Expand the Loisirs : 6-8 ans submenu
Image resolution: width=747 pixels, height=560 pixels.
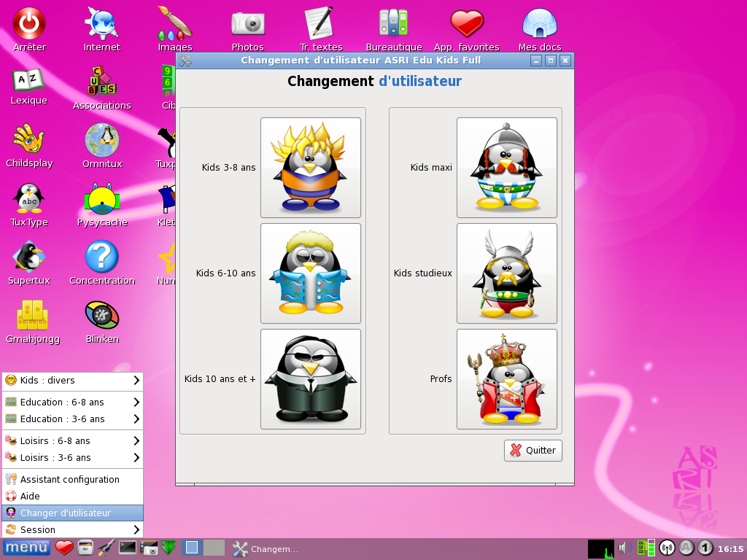72,440
